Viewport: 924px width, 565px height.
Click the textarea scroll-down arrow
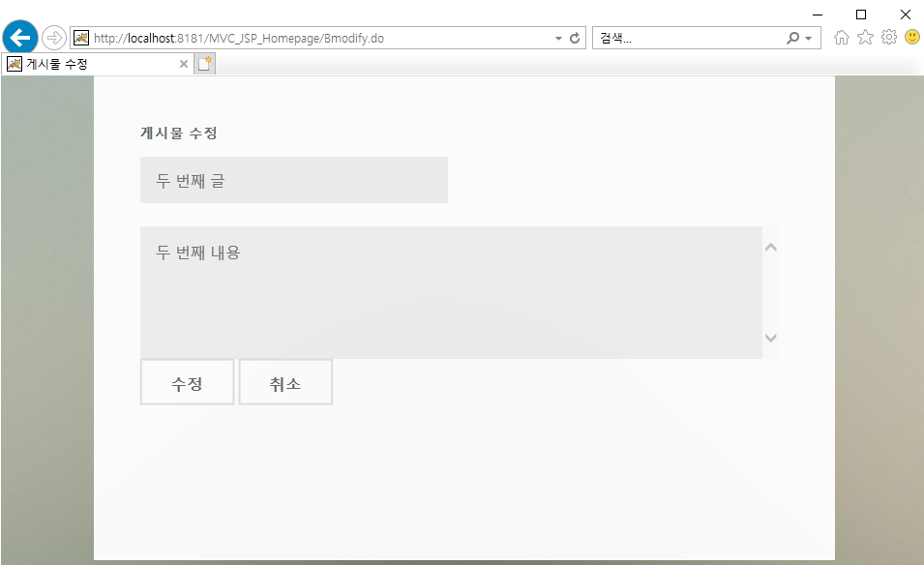pos(770,339)
